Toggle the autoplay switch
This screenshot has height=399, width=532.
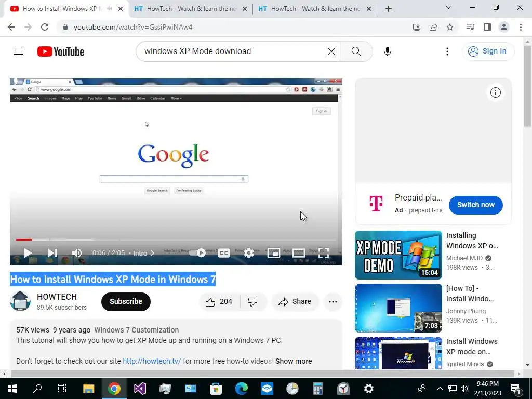click(x=197, y=253)
